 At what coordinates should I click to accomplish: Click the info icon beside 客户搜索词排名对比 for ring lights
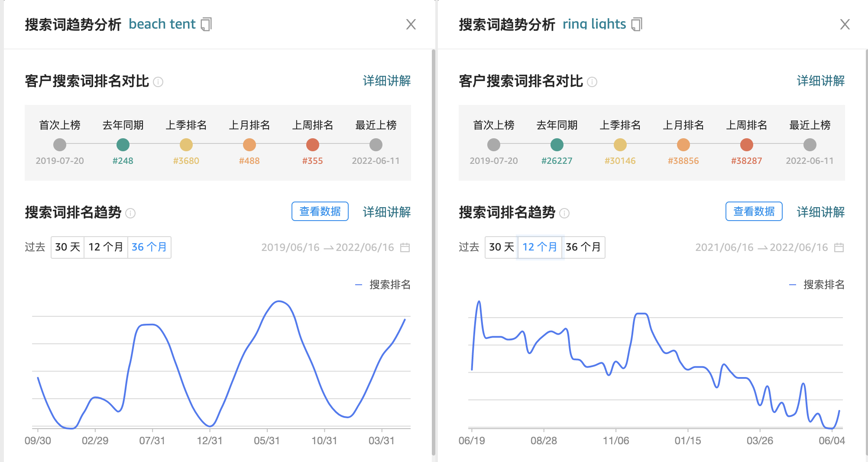592,82
